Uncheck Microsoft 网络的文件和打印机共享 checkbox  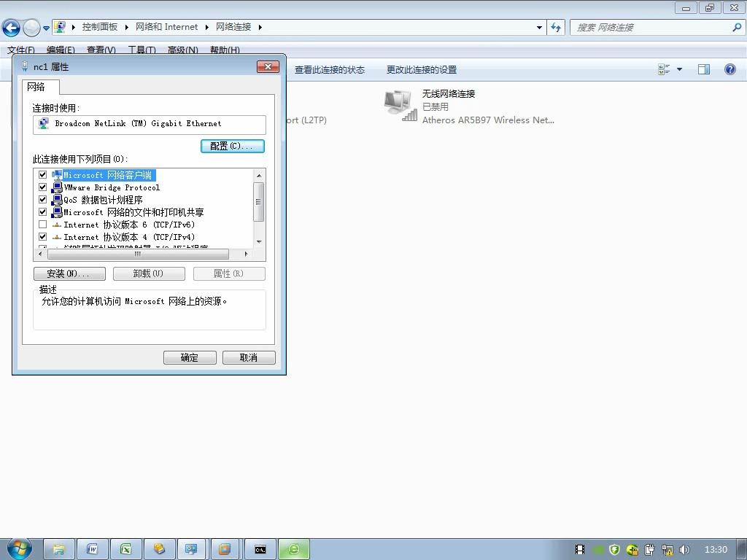click(x=42, y=212)
